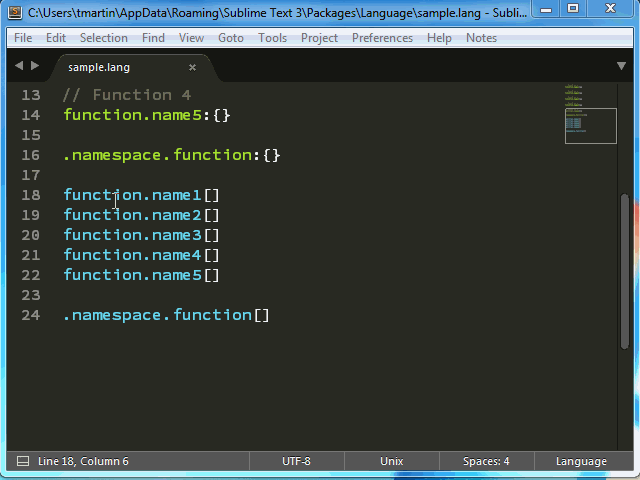Go to previous tab with left arrow

click(x=19, y=65)
